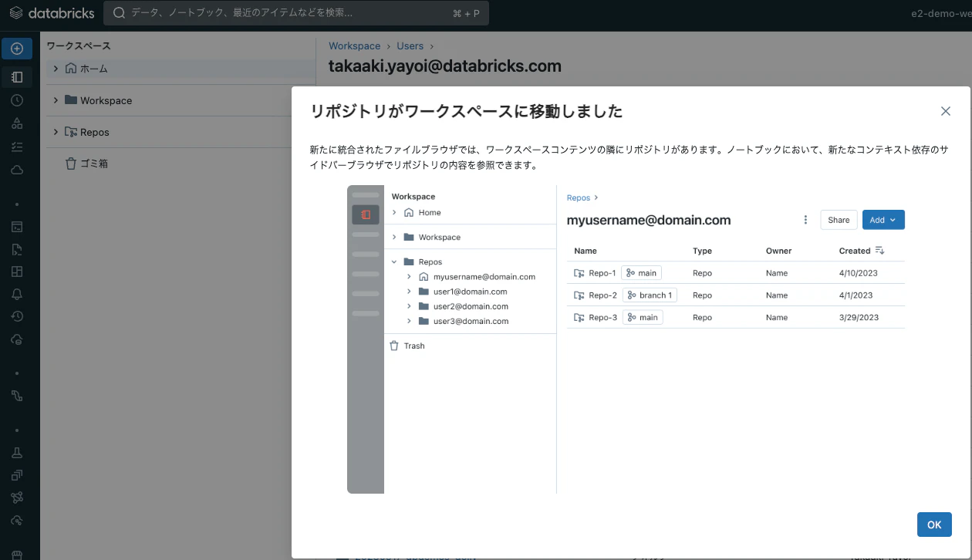The height and width of the screenshot is (560, 972).
Task: Expand the Workspace tree node
Action: (56, 100)
